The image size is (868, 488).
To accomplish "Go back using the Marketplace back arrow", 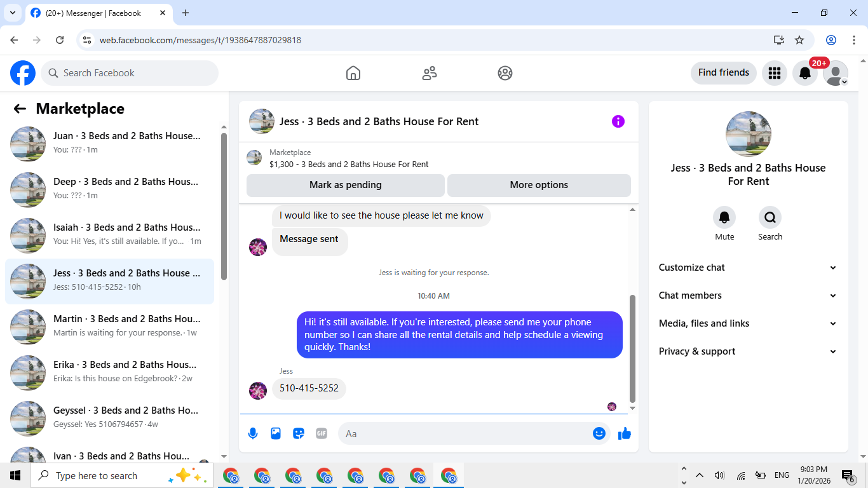I will [x=20, y=109].
